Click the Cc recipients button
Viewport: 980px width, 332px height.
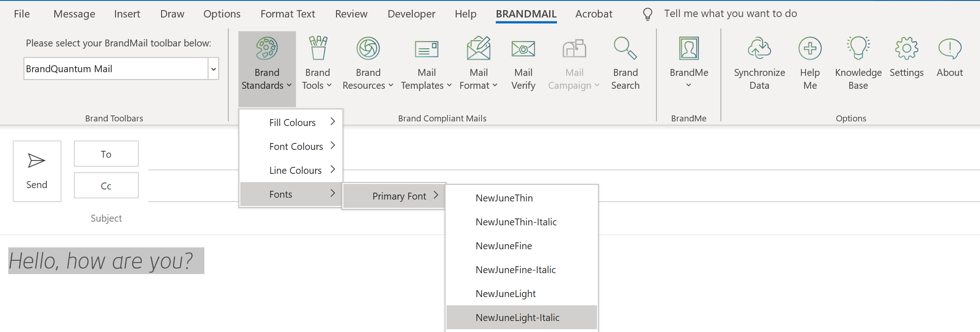point(106,185)
